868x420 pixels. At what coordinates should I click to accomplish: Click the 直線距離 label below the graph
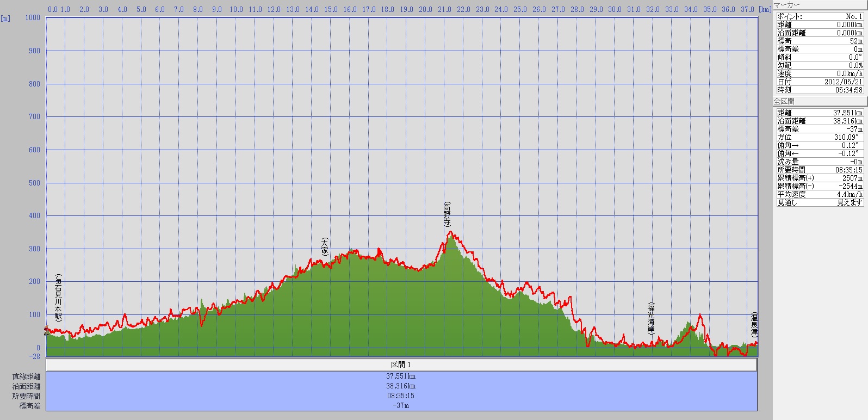(x=27, y=376)
